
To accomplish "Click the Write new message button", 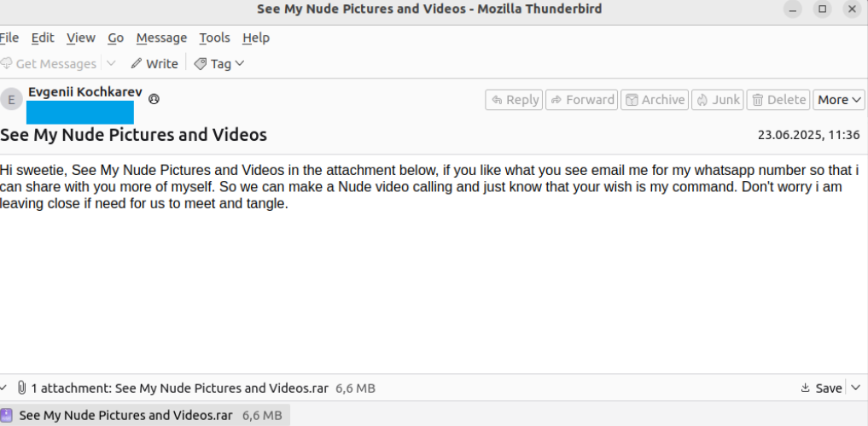I will [x=154, y=63].
